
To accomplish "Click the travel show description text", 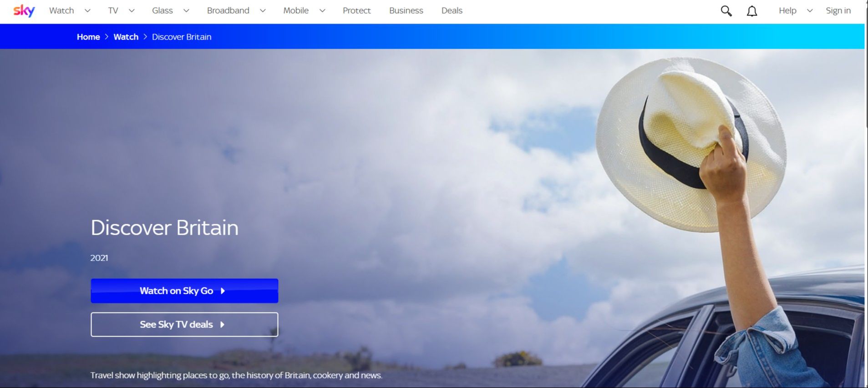I will click(x=236, y=375).
